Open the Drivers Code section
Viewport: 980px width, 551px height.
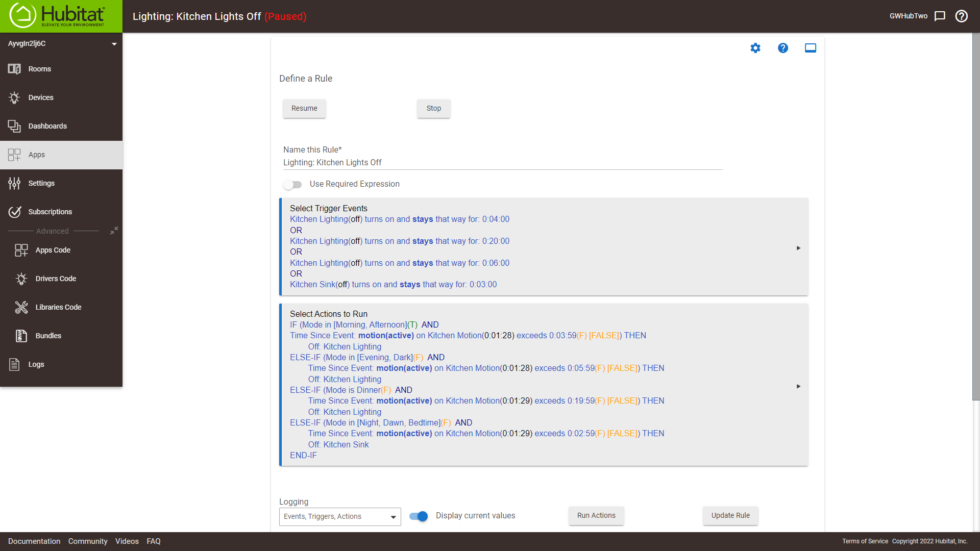pyautogui.click(x=56, y=279)
